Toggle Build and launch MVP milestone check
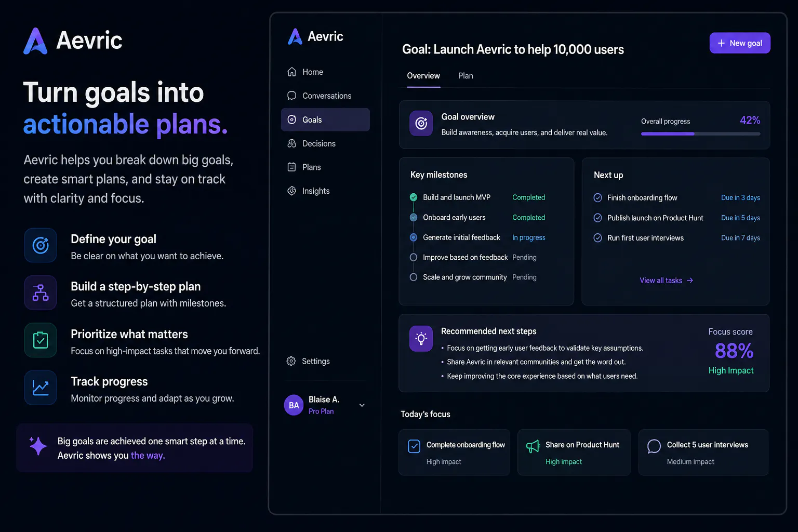 [x=414, y=197]
